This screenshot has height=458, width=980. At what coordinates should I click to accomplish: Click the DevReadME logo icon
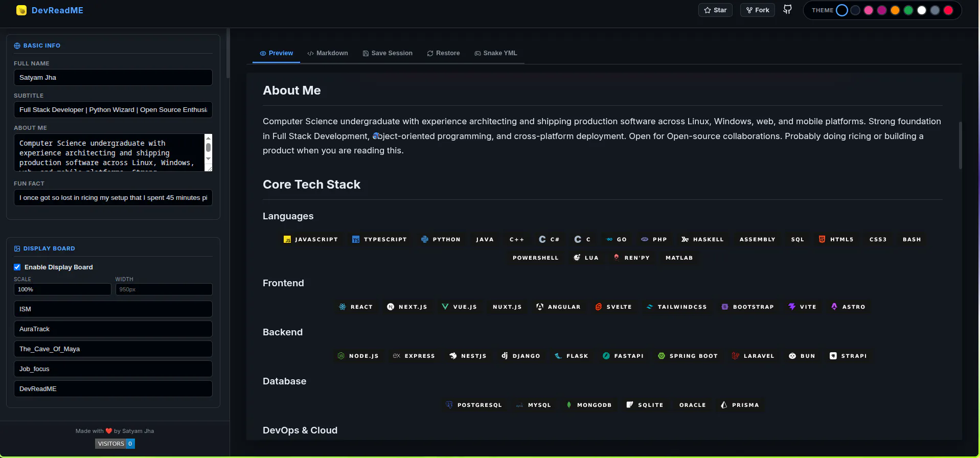pyautogui.click(x=21, y=10)
